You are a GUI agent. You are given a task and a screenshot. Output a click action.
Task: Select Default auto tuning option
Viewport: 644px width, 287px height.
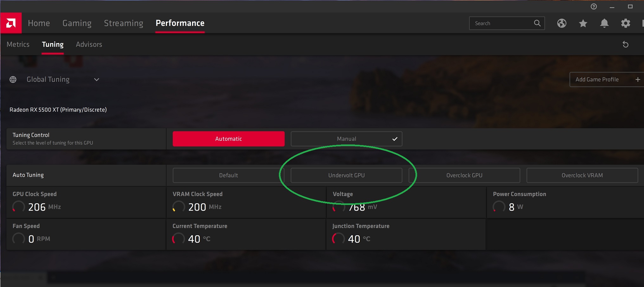click(x=229, y=175)
